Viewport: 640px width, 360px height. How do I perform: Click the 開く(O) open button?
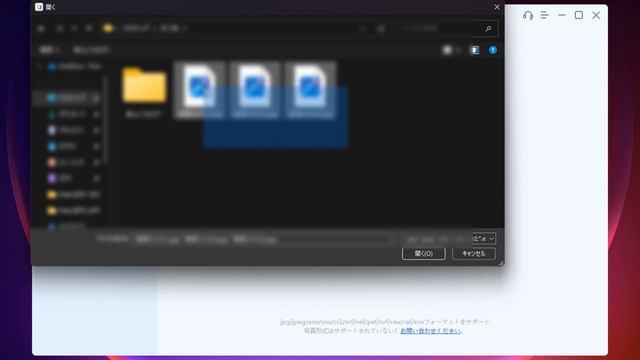coord(424,253)
